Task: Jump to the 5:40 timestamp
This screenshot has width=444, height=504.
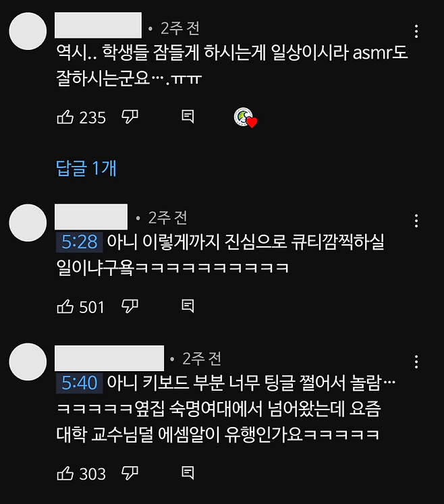Action: click(80, 383)
